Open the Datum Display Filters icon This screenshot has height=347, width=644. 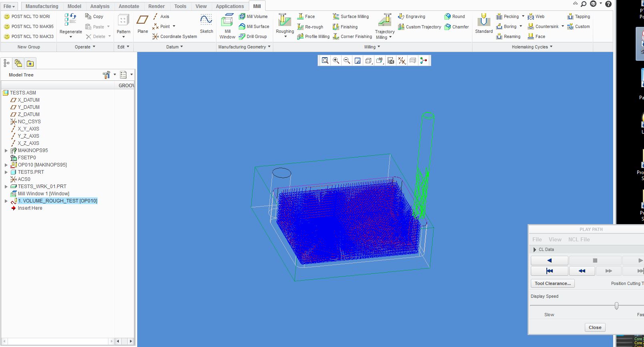pos(402,60)
